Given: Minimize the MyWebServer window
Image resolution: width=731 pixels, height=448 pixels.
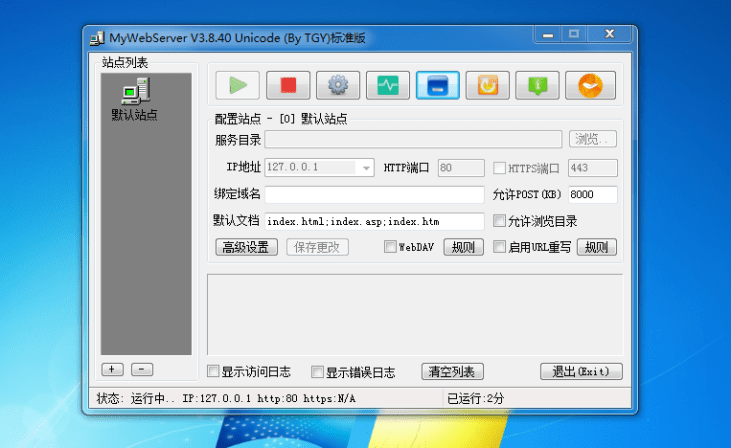Looking at the screenshot, I should [x=548, y=34].
